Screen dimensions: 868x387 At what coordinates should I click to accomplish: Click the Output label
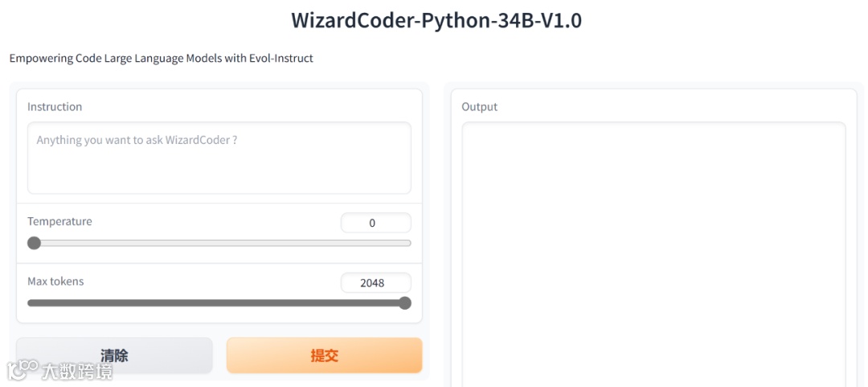(479, 106)
